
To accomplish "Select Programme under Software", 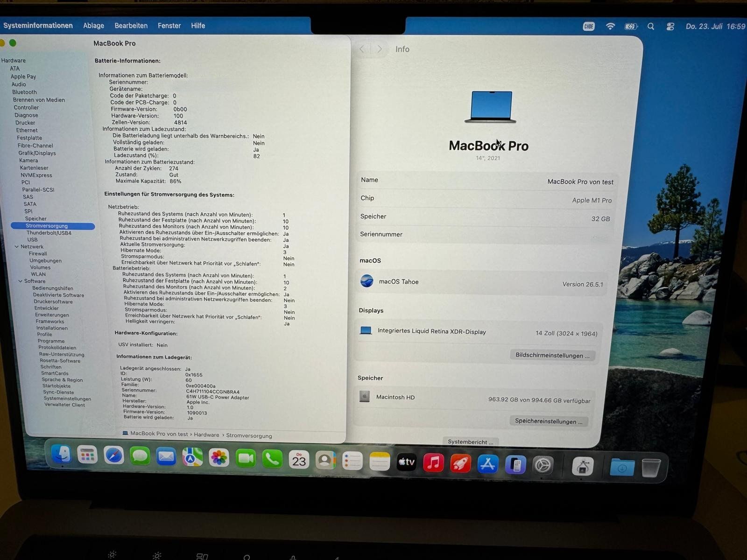I will pyautogui.click(x=51, y=341).
